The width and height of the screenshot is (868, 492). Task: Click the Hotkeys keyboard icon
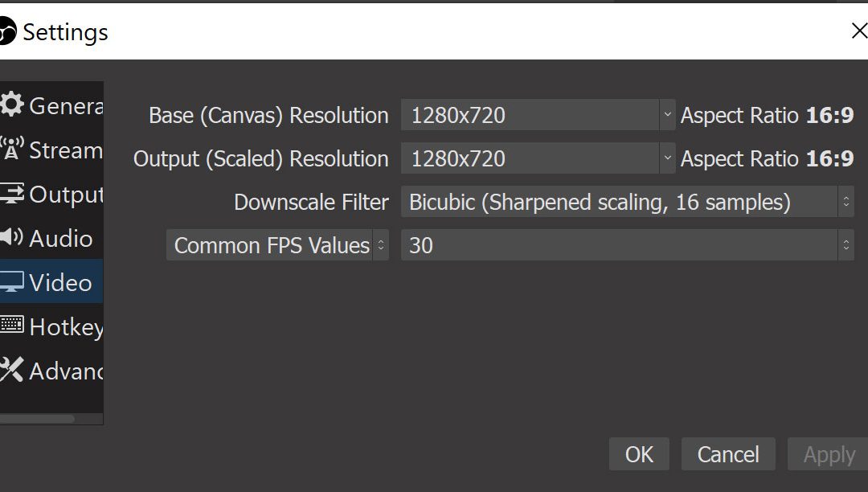pos(11,326)
